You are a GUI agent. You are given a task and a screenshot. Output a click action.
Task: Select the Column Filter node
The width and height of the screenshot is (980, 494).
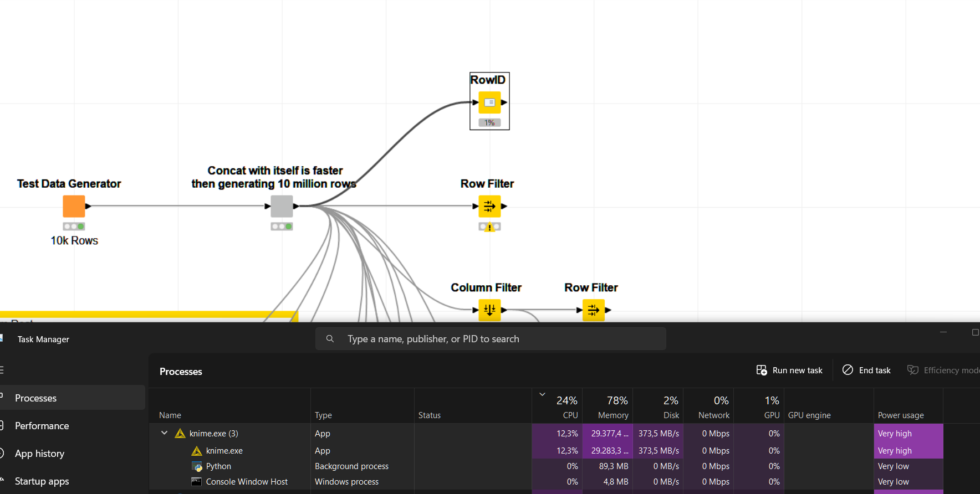point(489,310)
